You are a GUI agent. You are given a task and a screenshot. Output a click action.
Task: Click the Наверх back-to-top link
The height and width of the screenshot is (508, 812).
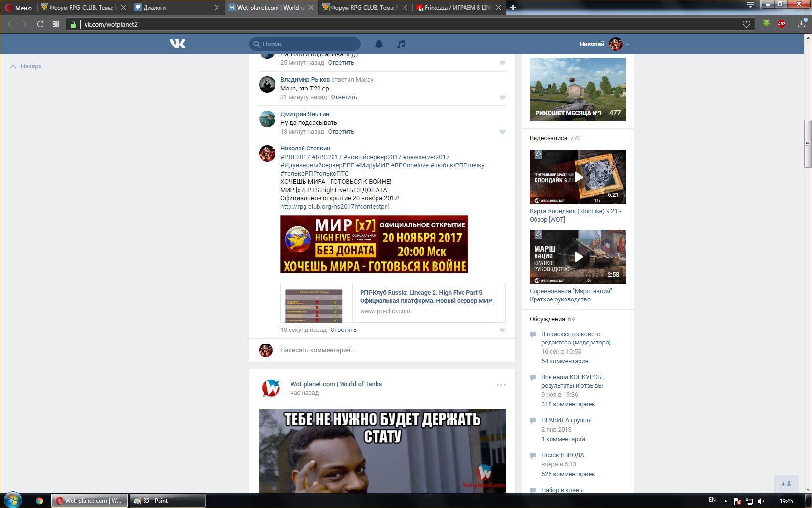pyautogui.click(x=26, y=66)
